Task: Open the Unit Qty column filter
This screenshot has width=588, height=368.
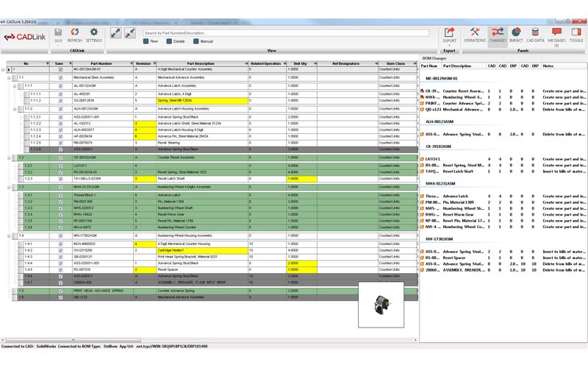Action: tap(315, 63)
